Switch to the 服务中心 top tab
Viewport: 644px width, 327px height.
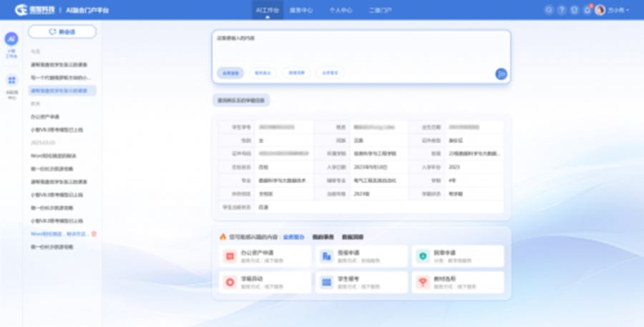point(301,10)
